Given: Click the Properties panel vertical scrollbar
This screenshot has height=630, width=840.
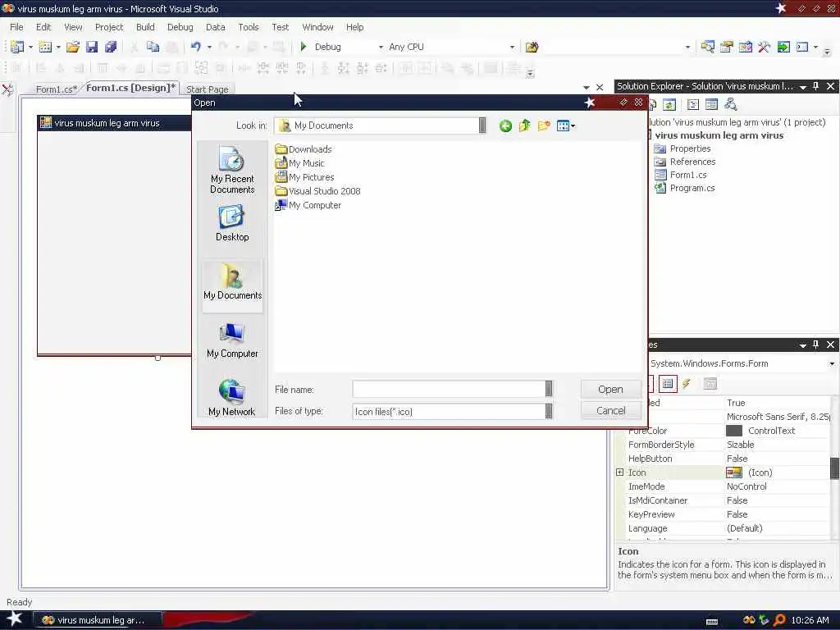Looking at the screenshot, I should tap(834, 468).
